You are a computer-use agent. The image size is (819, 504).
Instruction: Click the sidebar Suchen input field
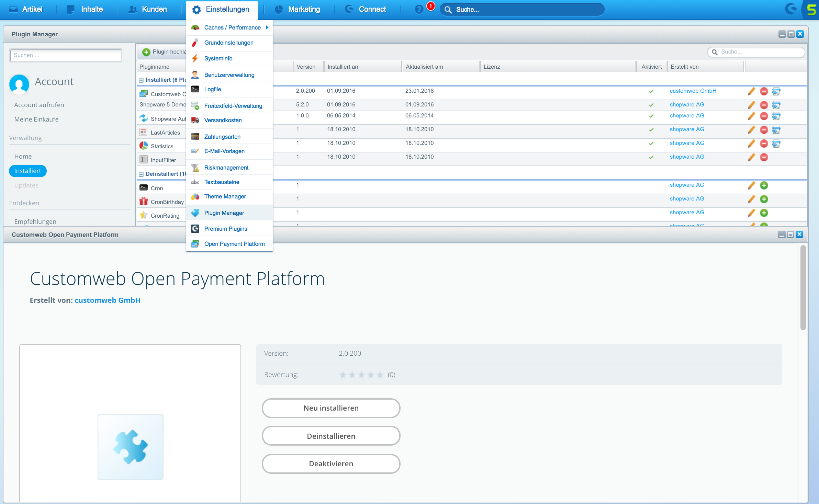pyautogui.click(x=66, y=55)
